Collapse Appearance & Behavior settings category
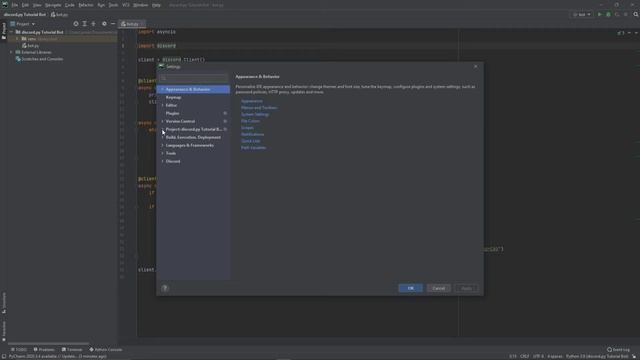640x360 pixels. coord(162,89)
